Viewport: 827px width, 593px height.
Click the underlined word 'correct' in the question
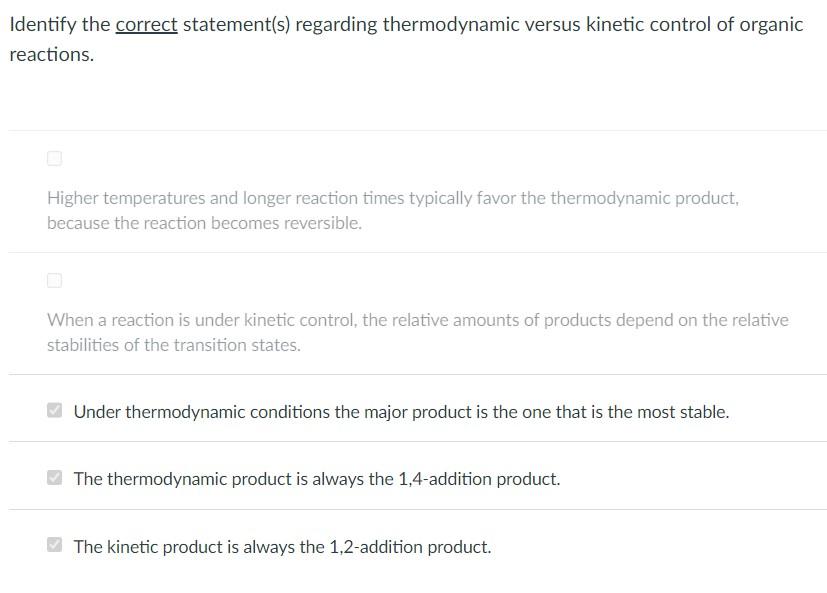tap(147, 24)
